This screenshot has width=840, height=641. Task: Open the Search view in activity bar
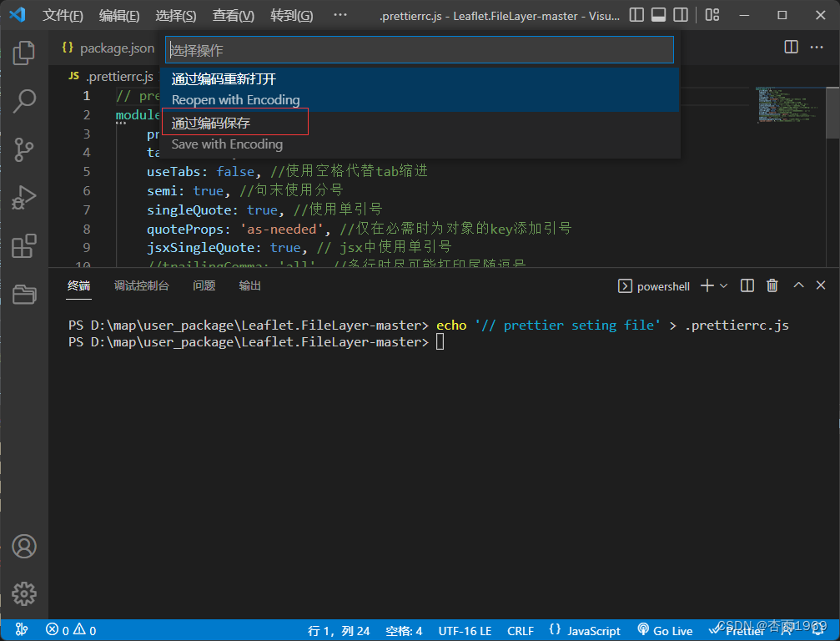(24, 101)
